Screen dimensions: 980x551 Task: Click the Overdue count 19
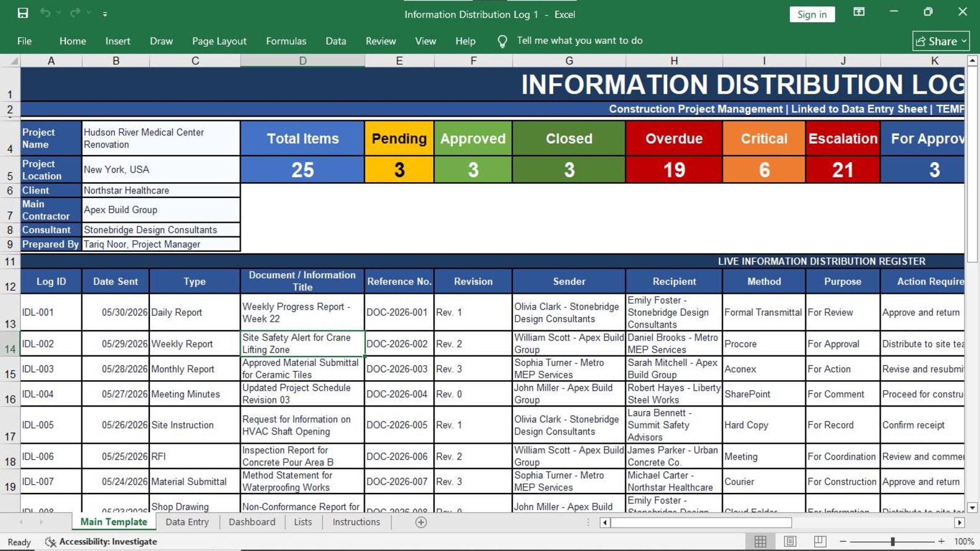point(674,170)
